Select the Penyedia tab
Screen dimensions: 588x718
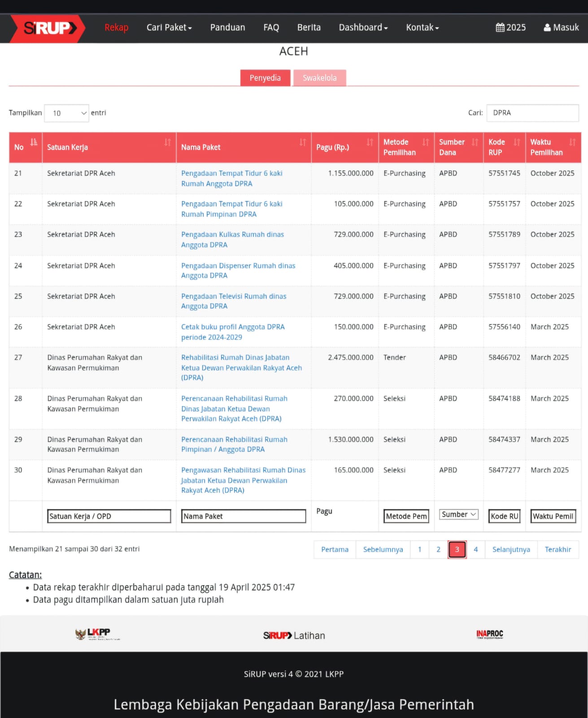pyautogui.click(x=265, y=78)
